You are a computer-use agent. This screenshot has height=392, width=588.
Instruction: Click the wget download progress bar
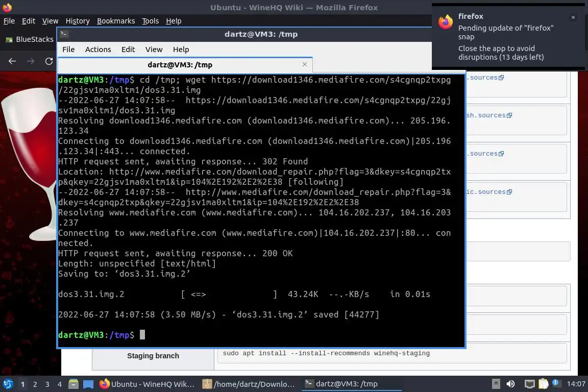coord(229,295)
